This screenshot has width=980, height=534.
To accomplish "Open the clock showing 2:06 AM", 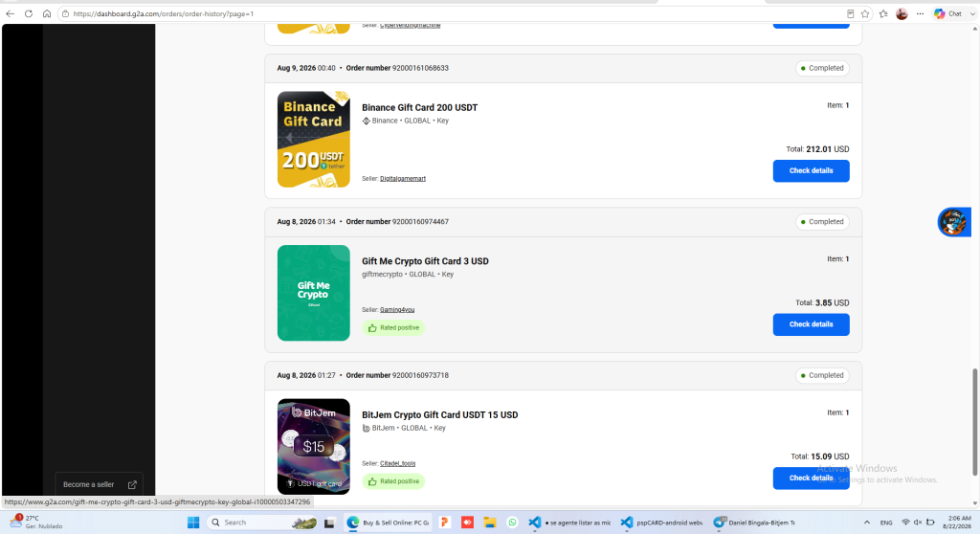I will coord(958,523).
